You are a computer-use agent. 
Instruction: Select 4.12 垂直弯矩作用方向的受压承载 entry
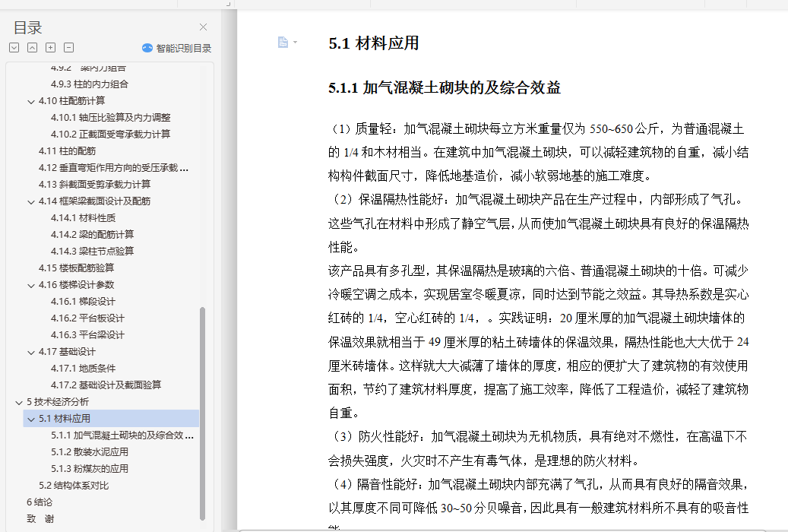click(x=113, y=167)
